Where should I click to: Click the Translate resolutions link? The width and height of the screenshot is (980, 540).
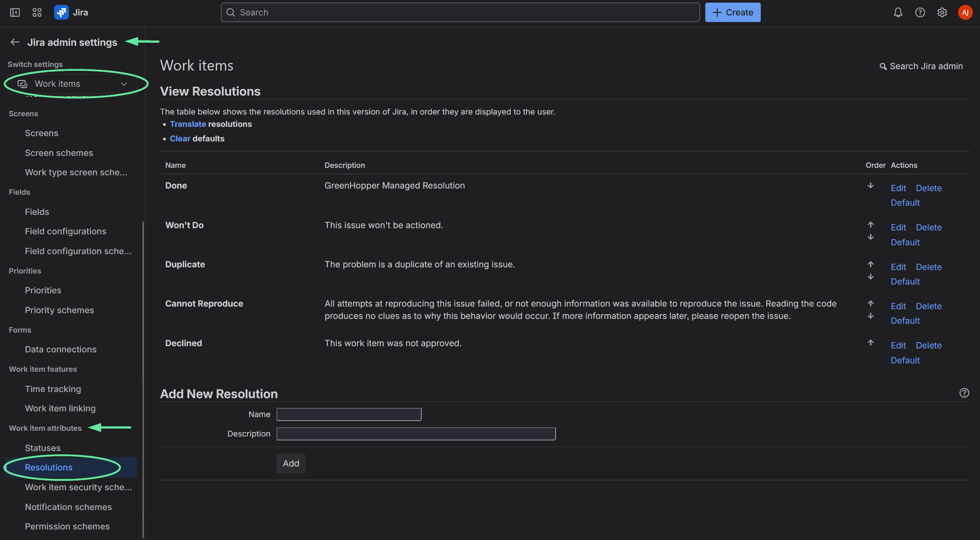pyautogui.click(x=188, y=124)
